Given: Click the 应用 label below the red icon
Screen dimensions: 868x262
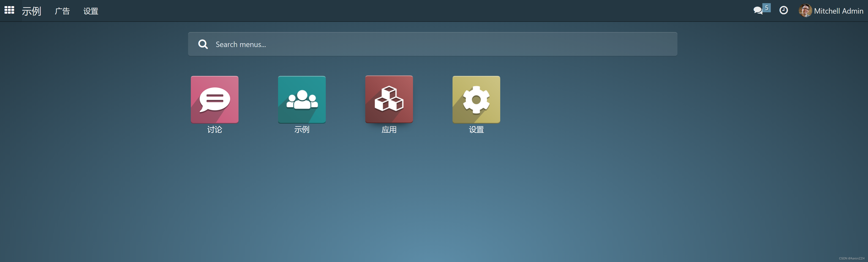Looking at the screenshot, I should tap(389, 130).
